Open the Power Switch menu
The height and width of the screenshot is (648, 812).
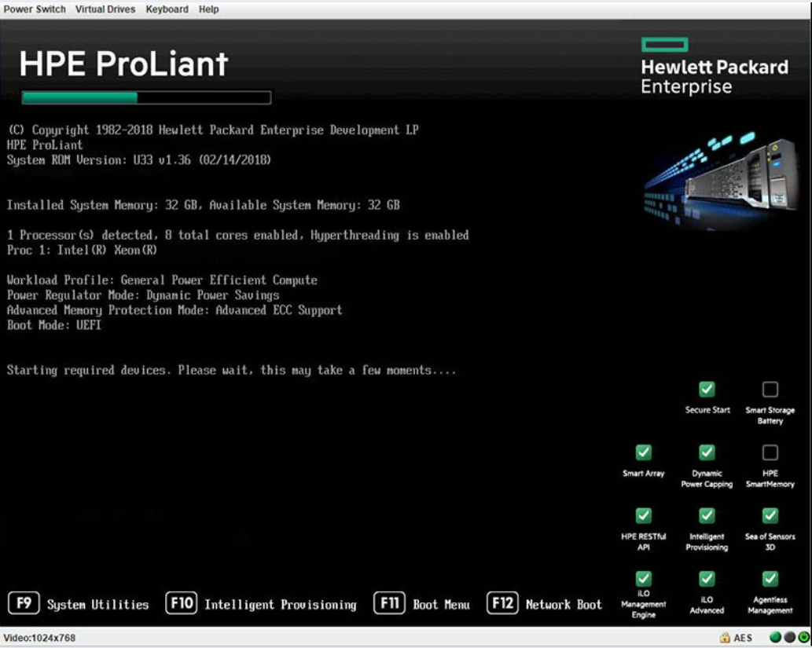coord(35,9)
